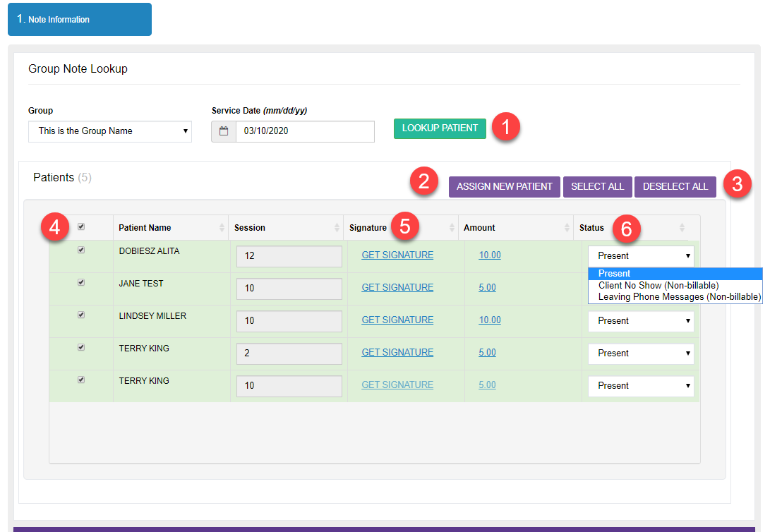Click the Service Date input field

click(x=305, y=131)
